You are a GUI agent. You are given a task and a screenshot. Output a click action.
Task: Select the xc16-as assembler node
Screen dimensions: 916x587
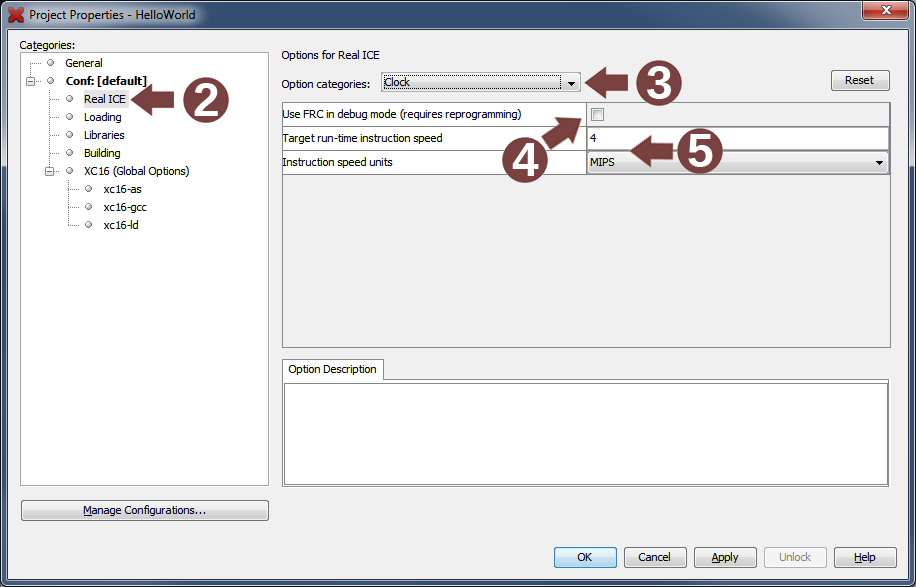(122, 189)
